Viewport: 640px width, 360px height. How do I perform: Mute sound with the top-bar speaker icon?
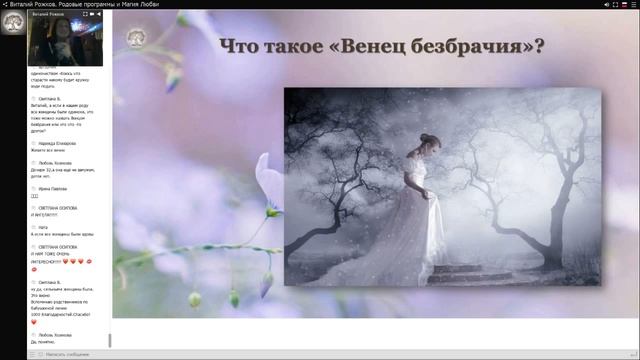click(x=607, y=4)
